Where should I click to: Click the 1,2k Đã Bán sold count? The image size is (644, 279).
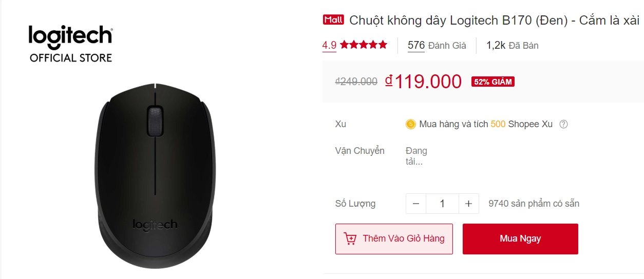point(513,45)
